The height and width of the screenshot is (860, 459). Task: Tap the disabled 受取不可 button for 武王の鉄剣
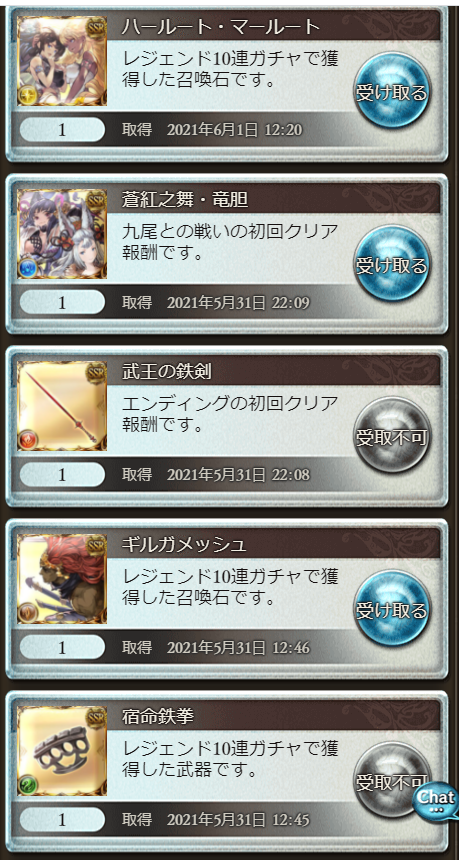(392, 437)
